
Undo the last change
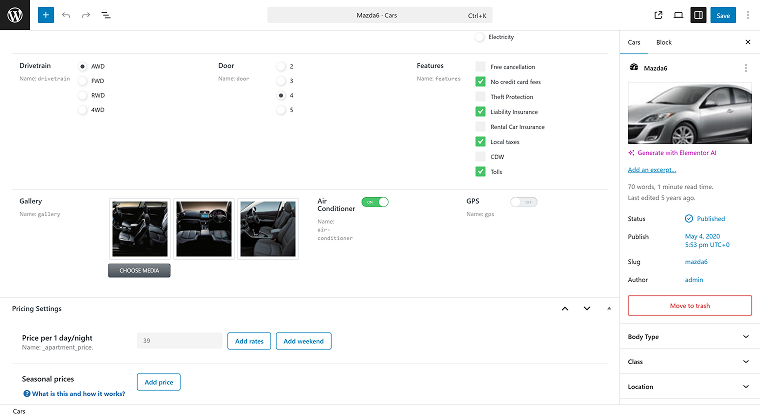66,15
